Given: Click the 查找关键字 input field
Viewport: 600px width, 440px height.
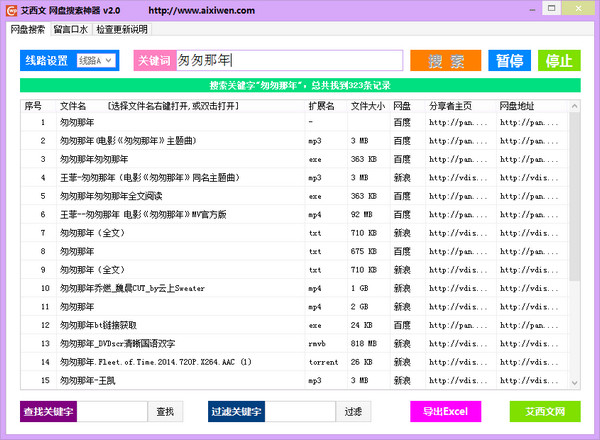Looking at the screenshot, I should pyautogui.click(x=114, y=411).
